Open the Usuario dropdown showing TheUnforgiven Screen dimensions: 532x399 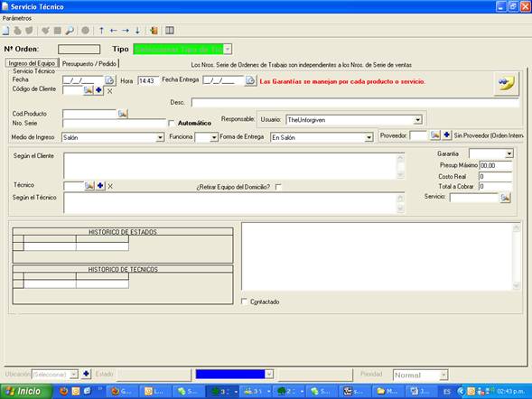click(417, 120)
